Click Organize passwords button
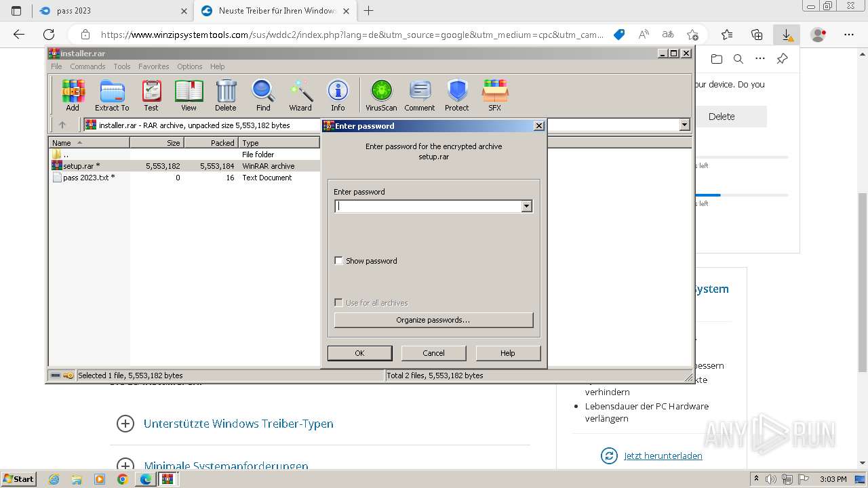Screen dimensions: 868x488 pos(433,320)
